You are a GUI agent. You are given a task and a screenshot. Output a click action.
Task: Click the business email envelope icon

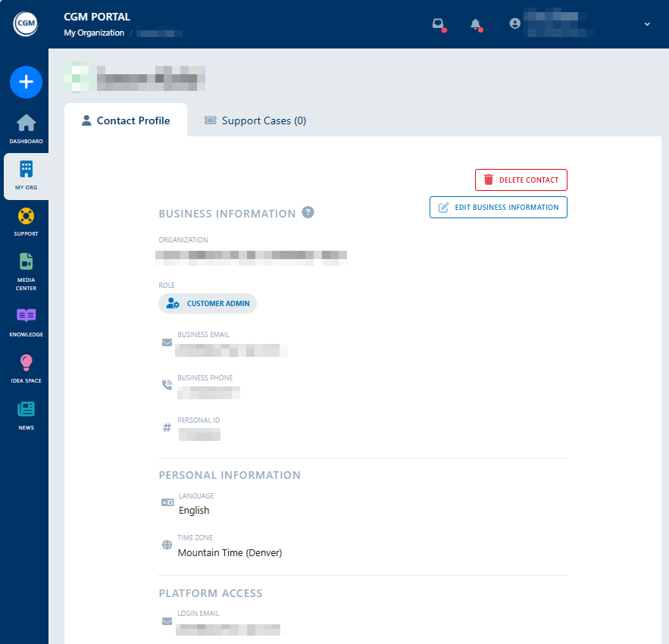[x=167, y=342]
